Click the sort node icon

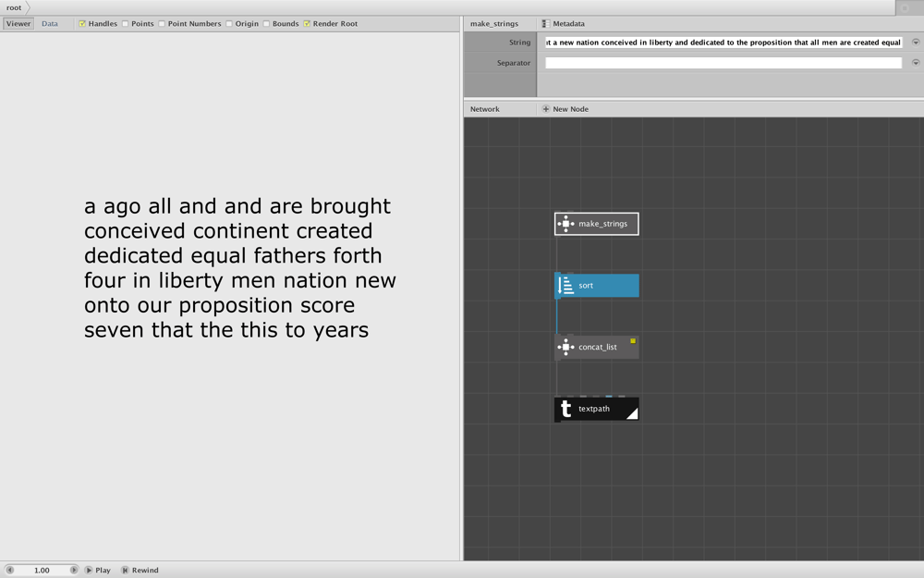(x=565, y=286)
